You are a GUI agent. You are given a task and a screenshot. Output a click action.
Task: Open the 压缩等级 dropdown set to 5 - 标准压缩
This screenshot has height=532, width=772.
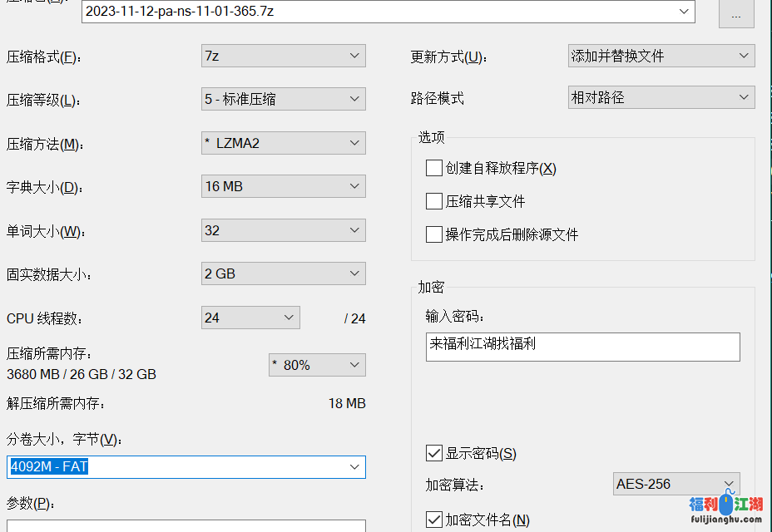[x=283, y=99]
